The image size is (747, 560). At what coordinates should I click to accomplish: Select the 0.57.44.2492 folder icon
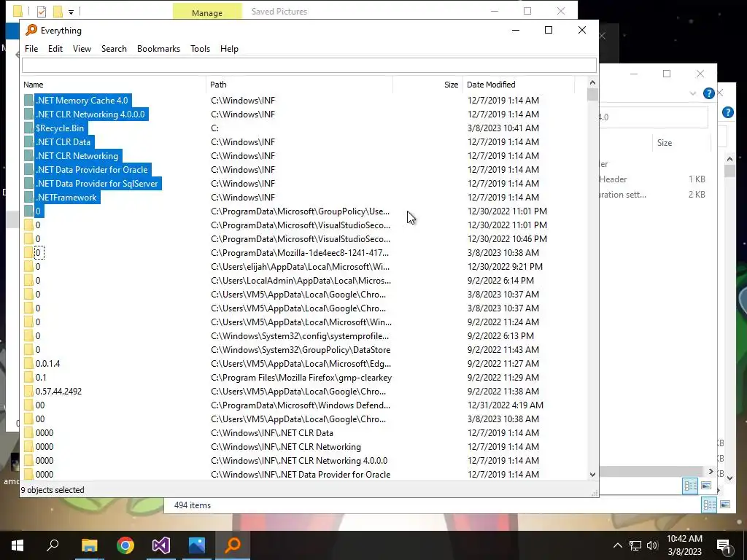pyautogui.click(x=28, y=391)
